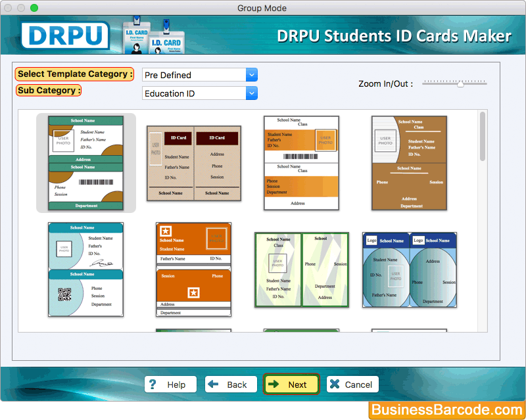
Task: Open the Sub Category combo box
Action: 197,93
